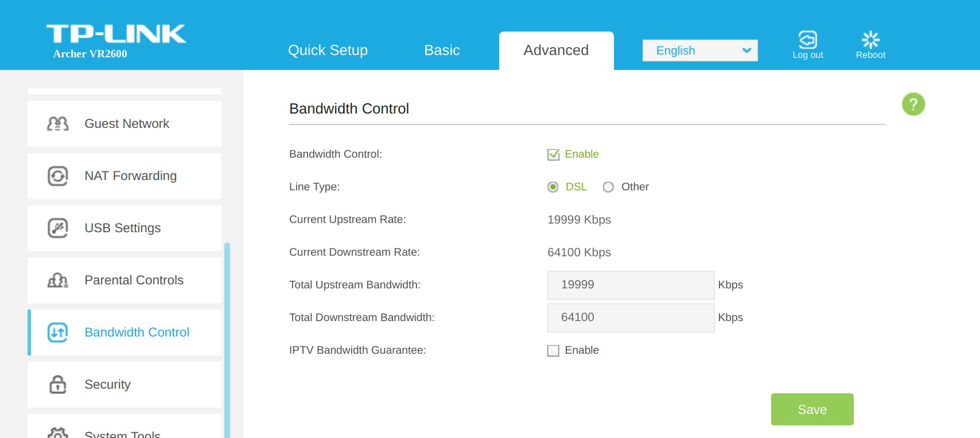Enable the IPTV Bandwidth Guarantee checkbox
The width and height of the screenshot is (980, 438).
tap(553, 350)
